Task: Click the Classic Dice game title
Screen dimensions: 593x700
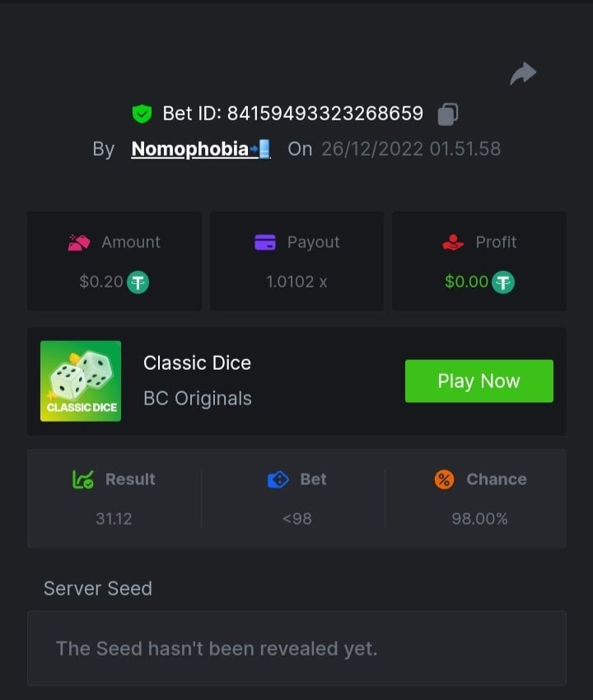Action: click(x=197, y=362)
